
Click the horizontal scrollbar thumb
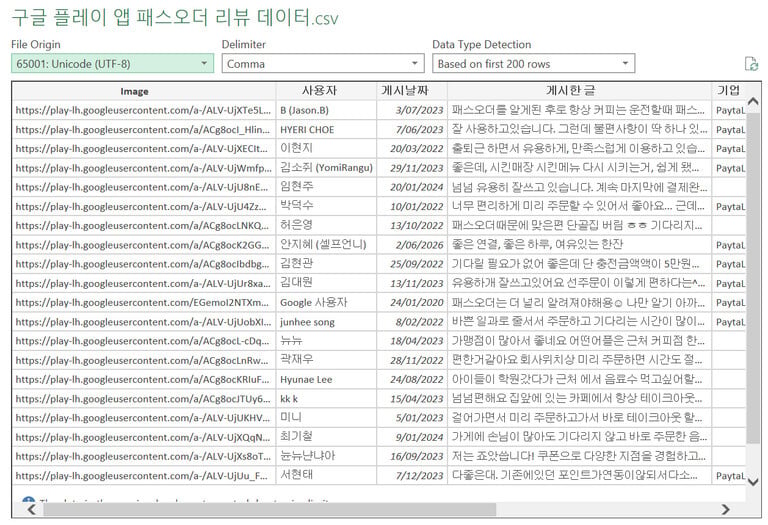pyautogui.click(x=269, y=509)
